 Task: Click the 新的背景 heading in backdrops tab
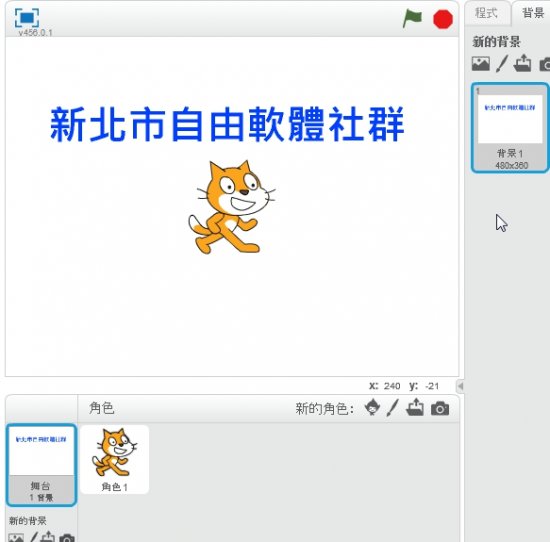point(496,42)
